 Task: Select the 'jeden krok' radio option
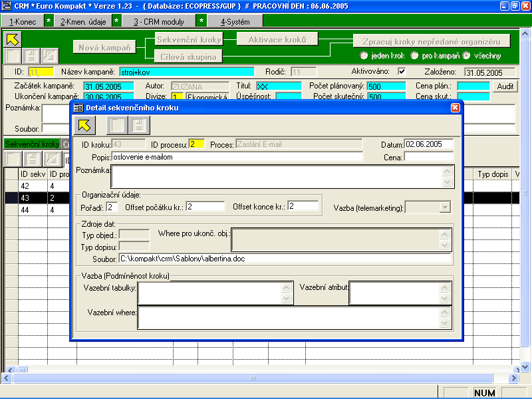point(364,55)
